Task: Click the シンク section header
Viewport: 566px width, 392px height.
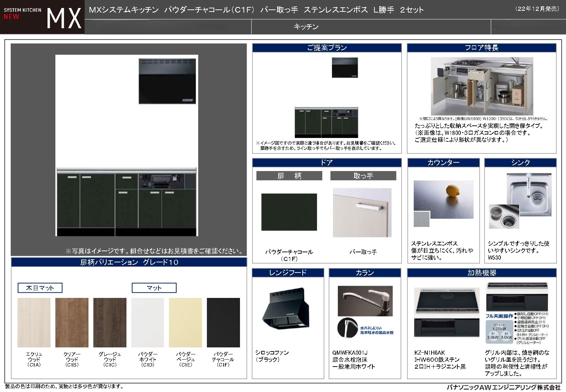Action: tap(520, 162)
